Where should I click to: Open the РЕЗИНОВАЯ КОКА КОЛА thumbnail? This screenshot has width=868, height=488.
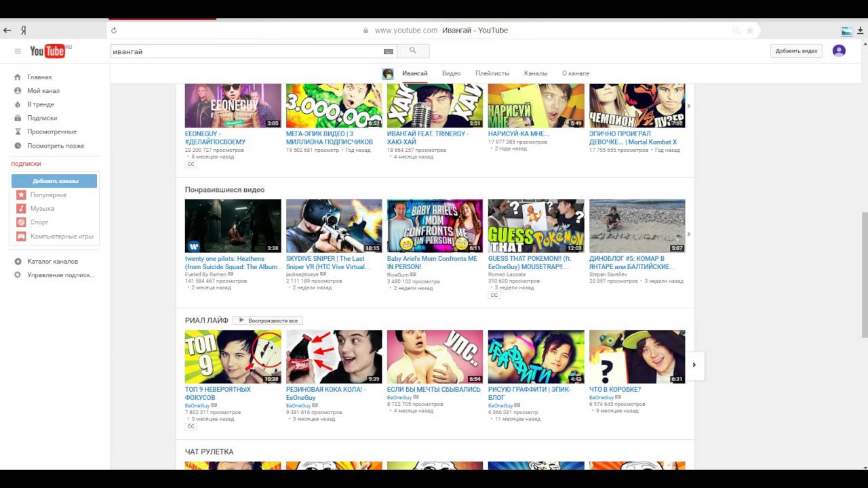click(x=334, y=357)
